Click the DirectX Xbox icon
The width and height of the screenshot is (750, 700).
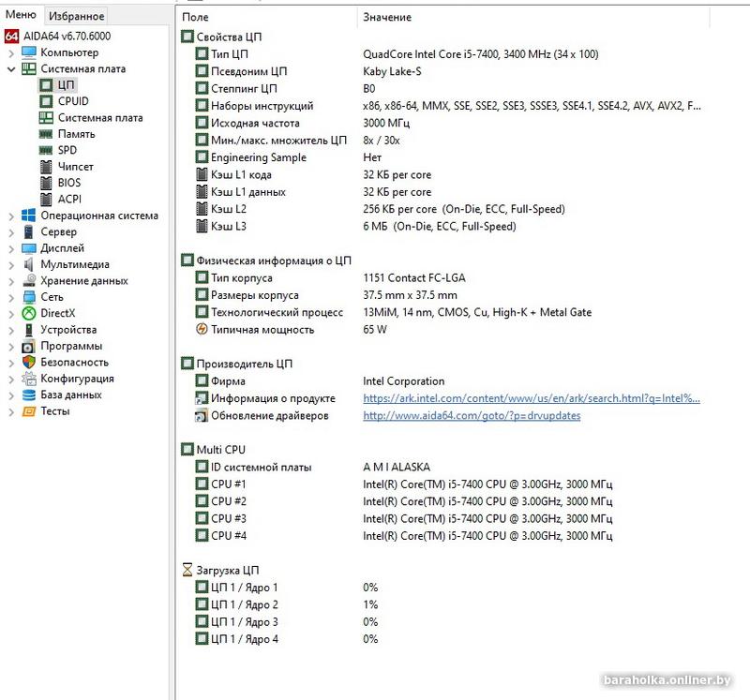(x=29, y=314)
